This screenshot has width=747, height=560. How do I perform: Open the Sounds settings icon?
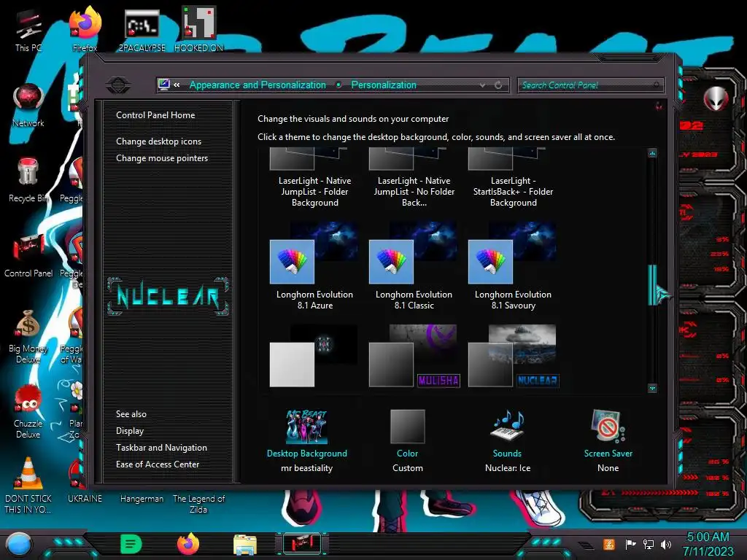click(x=507, y=427)
